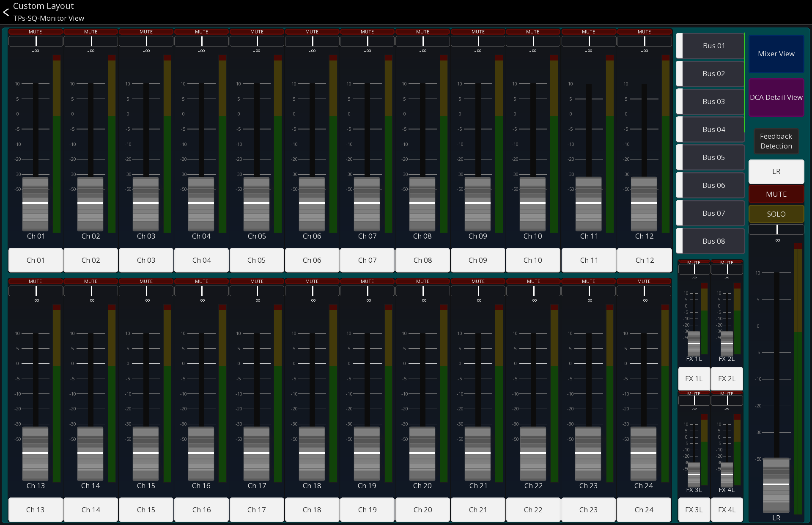Click the Ch 09 level meter
Image resolution: width=812 pixels, height=525 pixels.
coord(499,143)
